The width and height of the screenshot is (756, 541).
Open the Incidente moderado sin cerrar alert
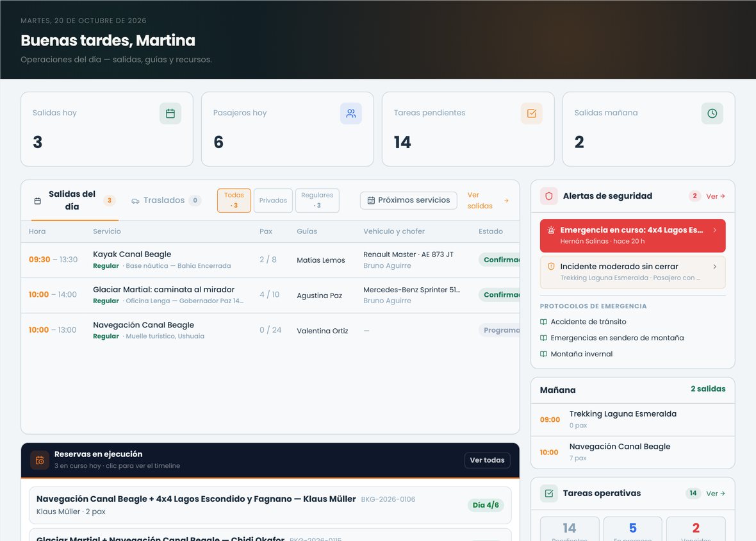(x=632, y=272)
